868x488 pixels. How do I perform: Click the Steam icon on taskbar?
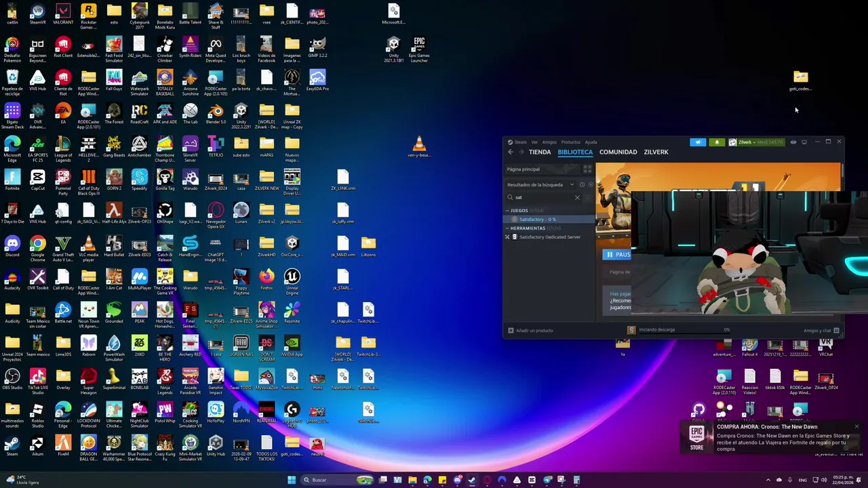coord(472,480)
